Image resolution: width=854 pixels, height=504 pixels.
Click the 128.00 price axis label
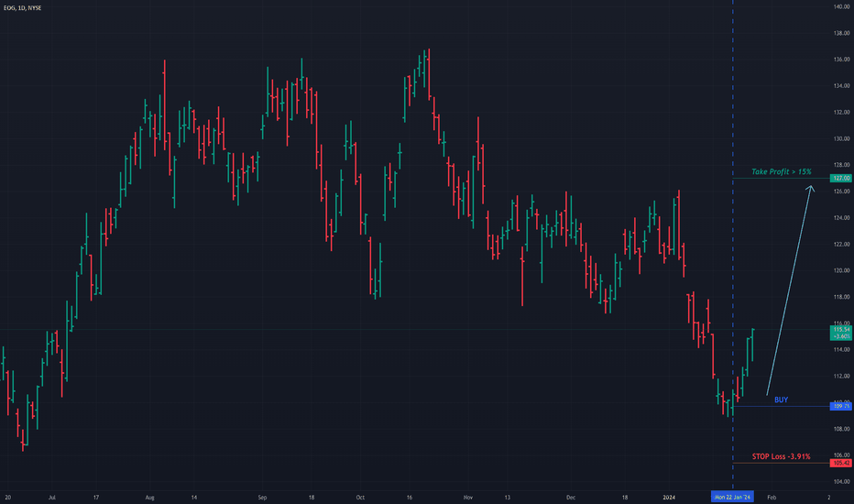click(x=841, y=165)
